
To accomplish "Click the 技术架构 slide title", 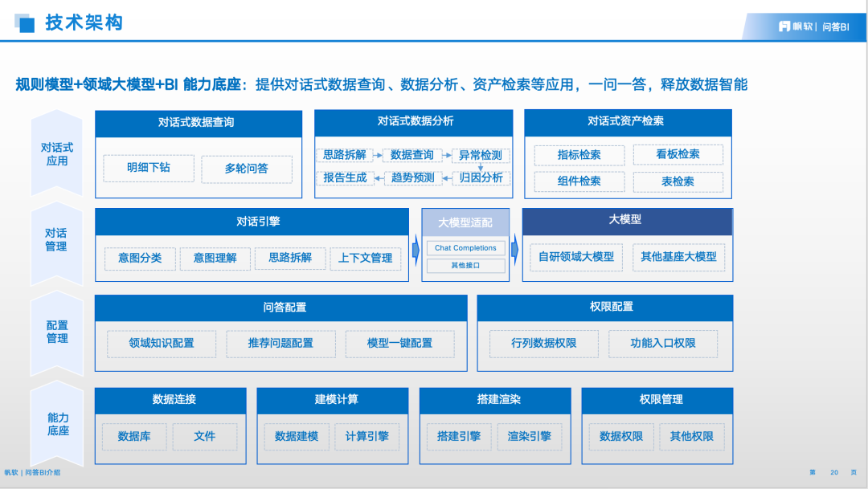I will (x=84, y=22).
